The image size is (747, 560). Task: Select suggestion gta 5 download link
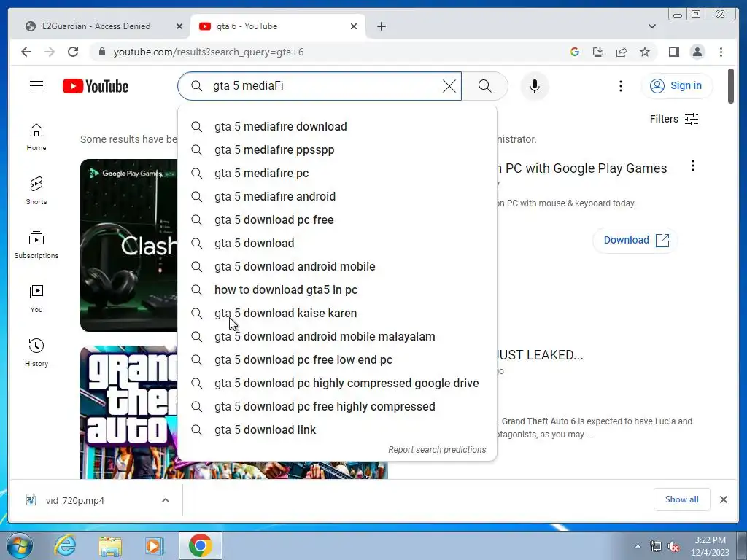tap(337, 429)
